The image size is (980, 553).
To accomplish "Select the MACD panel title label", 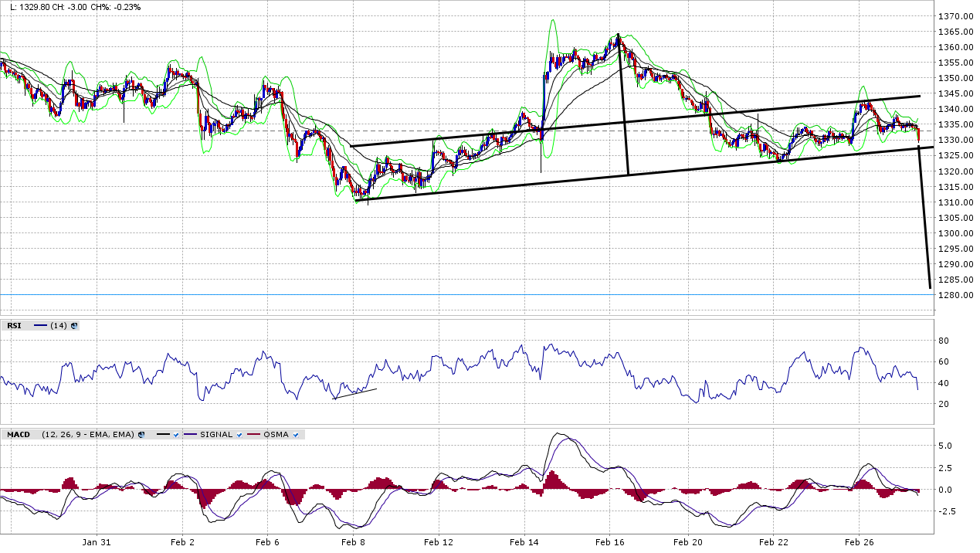I will [x=19, y=435].
